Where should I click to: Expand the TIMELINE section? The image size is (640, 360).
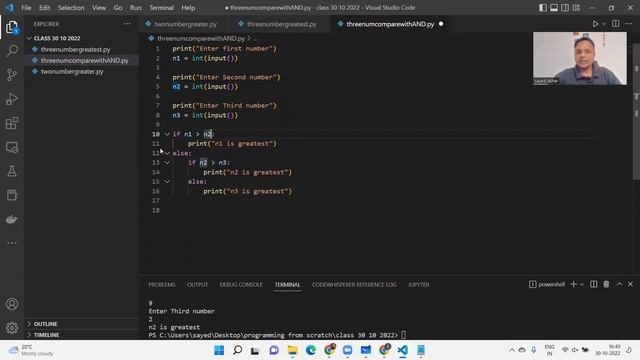click(x=81, y=335)
